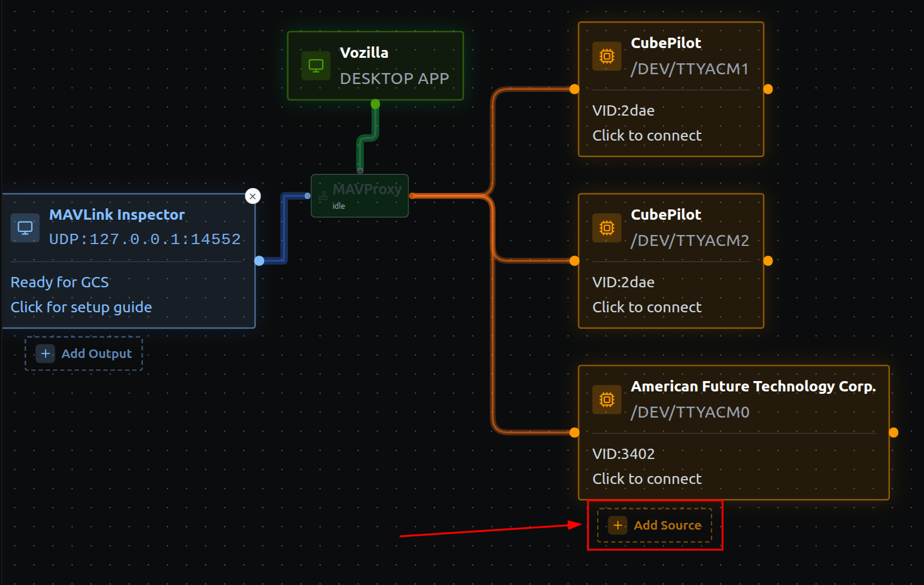
Task: Click the blue output port on MAVLink Inspector
Action: tap(259, 261)
